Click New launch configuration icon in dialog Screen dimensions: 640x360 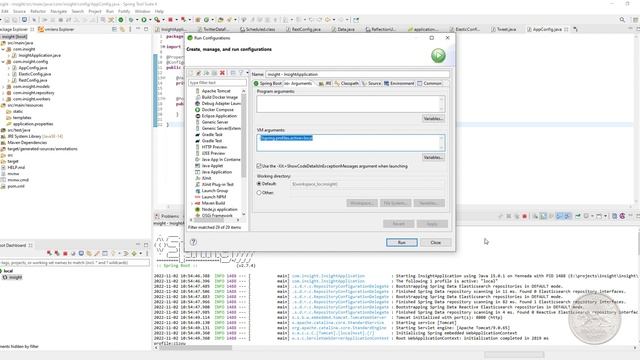tap(191, 73)
